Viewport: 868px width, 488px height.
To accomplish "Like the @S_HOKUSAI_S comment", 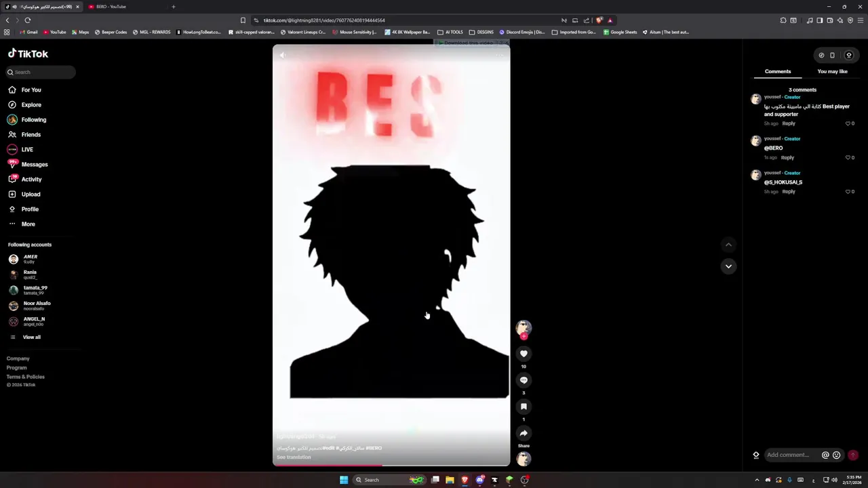I will pyautogui.click(x=848, y=191).
